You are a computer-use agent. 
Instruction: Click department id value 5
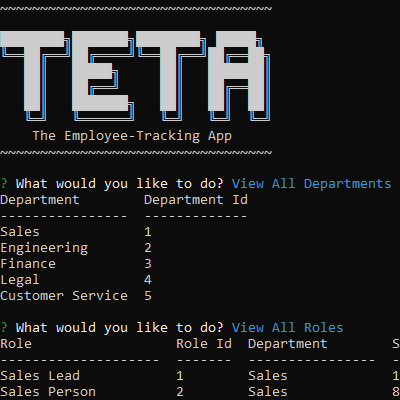point(148,296)
